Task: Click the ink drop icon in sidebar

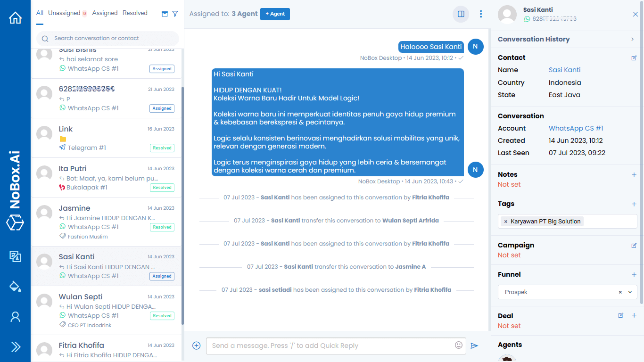Action: pos(15,287)
